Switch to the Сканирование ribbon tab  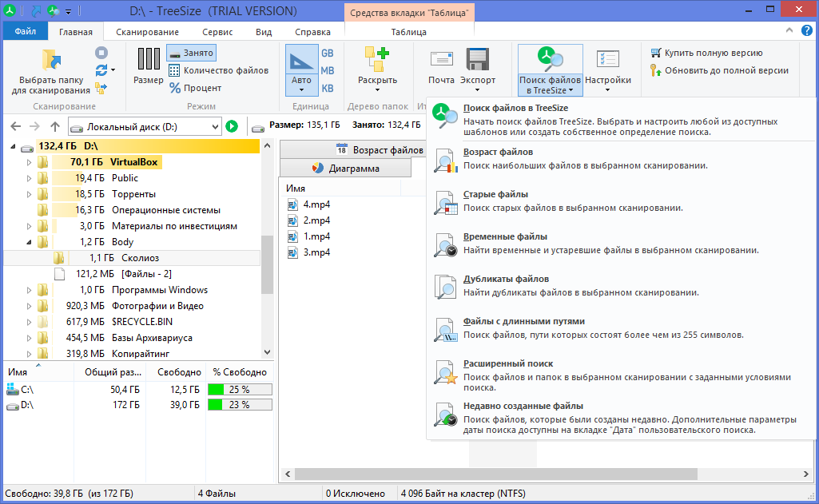[x=147, y=32]
